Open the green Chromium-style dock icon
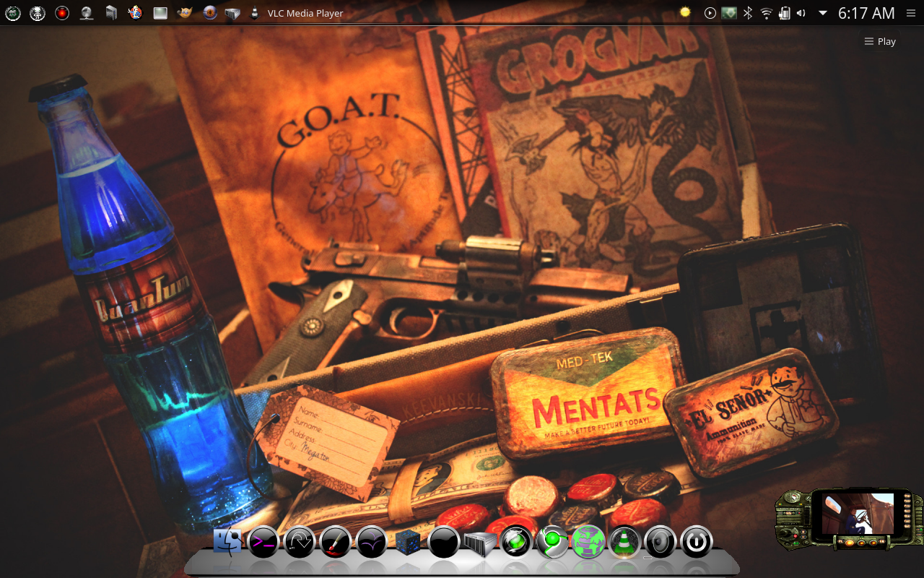Viewport: 924px width, 578px height. tap(552, 542)
